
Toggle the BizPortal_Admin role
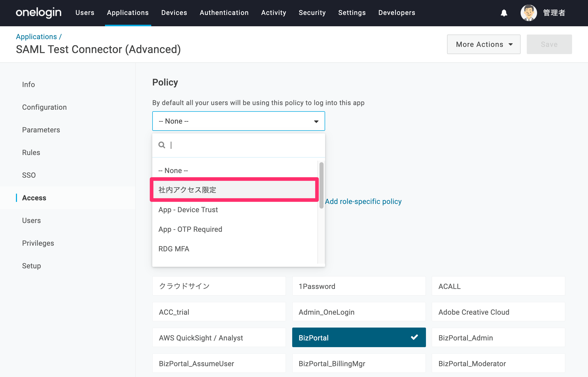(x=498, y=337)
